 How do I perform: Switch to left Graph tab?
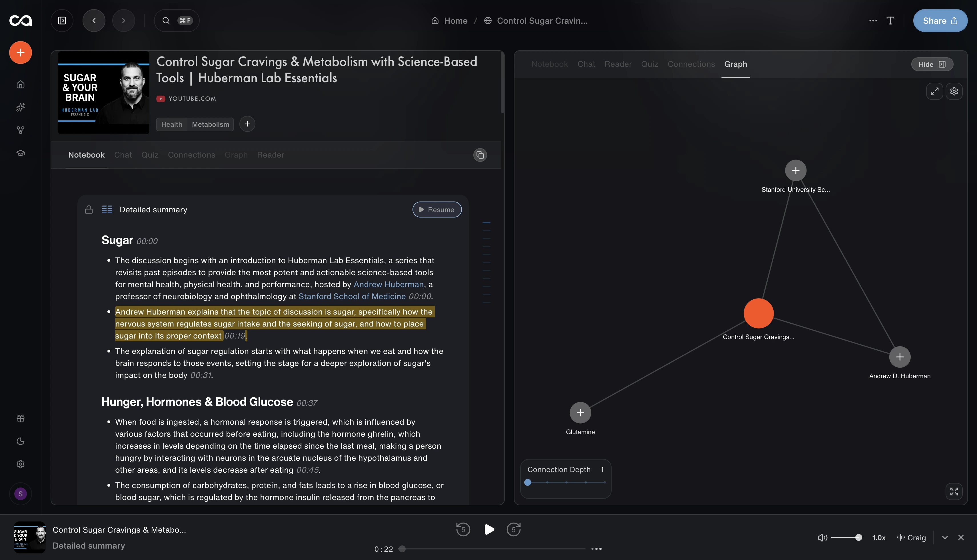[236, 155]
